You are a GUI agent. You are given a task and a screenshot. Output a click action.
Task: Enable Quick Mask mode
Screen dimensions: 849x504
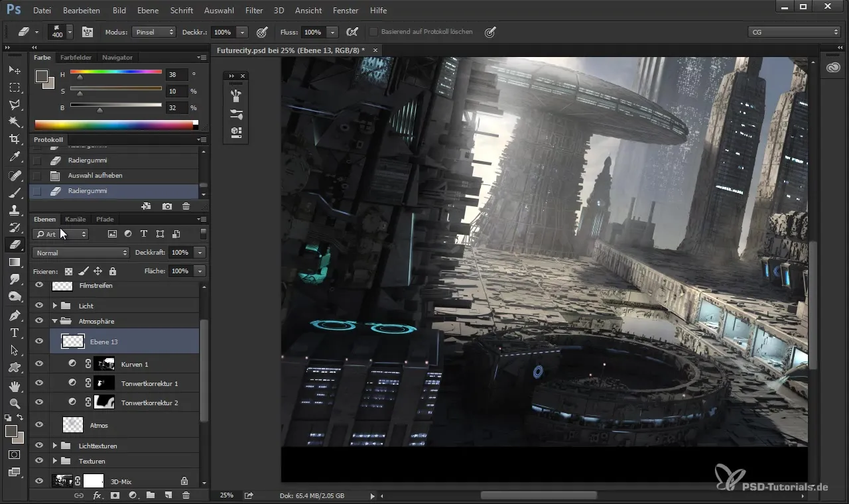(x=15, y=455)
